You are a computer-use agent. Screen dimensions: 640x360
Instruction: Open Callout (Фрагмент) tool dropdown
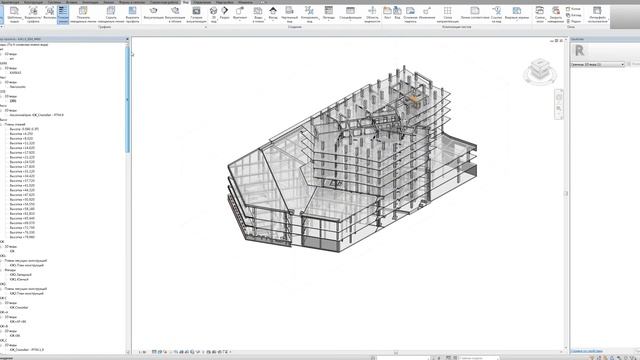point(240,14)
